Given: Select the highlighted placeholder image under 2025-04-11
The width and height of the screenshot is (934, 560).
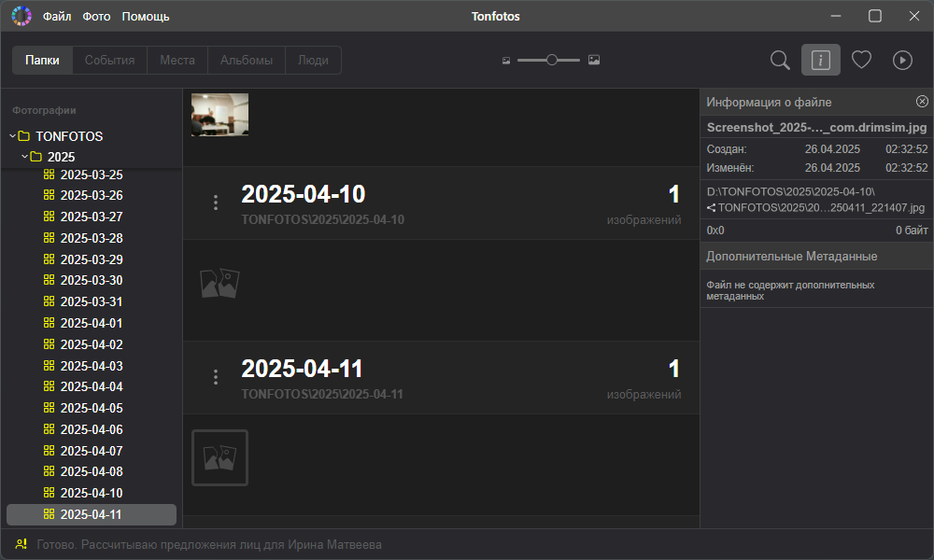Looking at the screenshot, I should point(219,457).
